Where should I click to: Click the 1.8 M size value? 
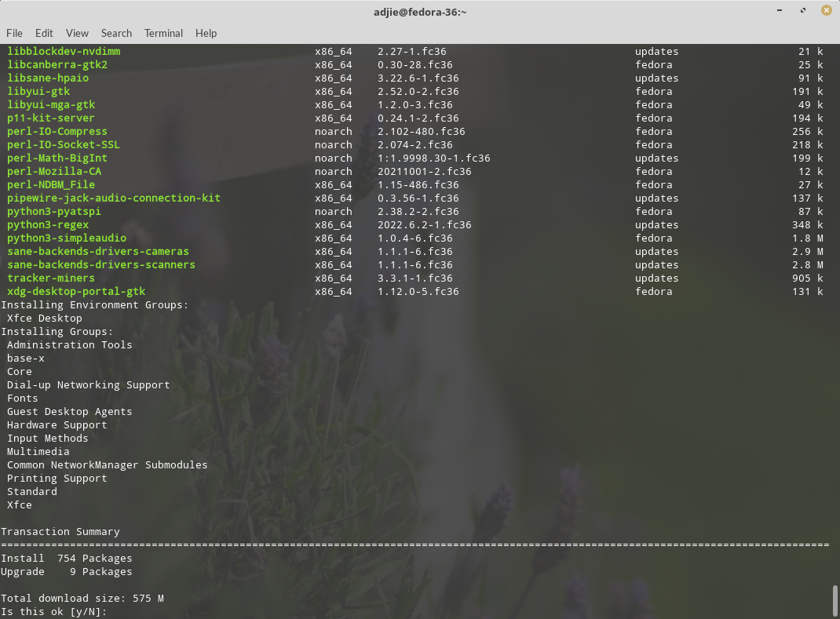(808, 238)
